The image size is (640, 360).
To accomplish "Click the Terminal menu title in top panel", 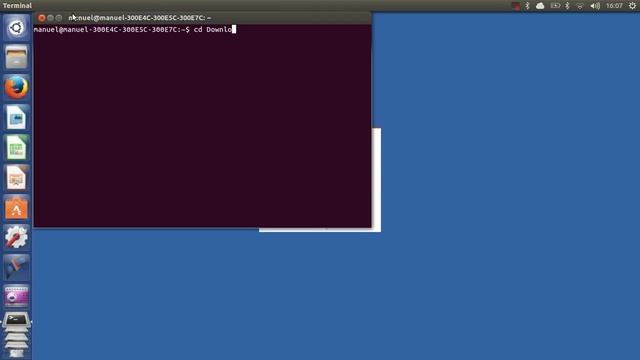I will pyautogui.click(x=17, y=6).
